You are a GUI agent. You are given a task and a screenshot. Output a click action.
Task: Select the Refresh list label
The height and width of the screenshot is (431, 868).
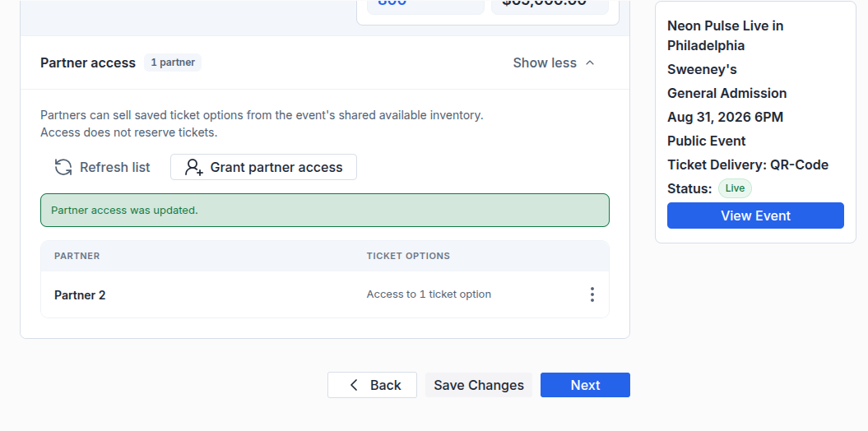pyautogui.click(x=114, y=167)
